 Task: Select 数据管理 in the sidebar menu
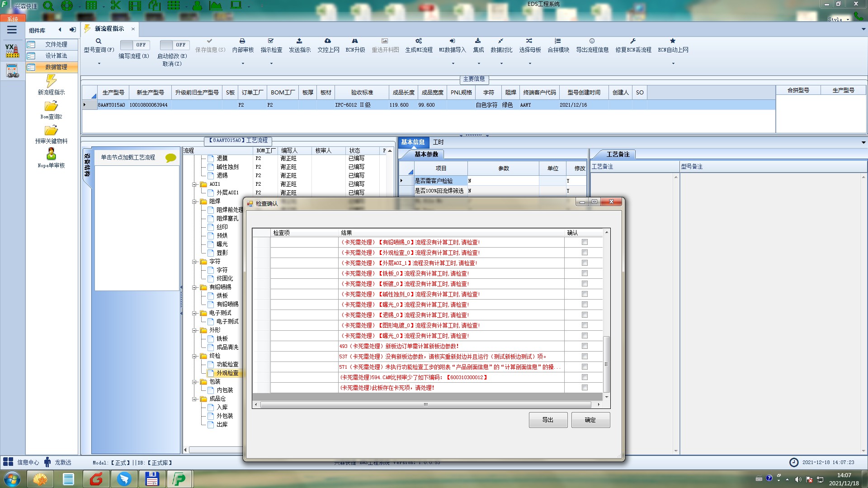(x=56, y=67)
